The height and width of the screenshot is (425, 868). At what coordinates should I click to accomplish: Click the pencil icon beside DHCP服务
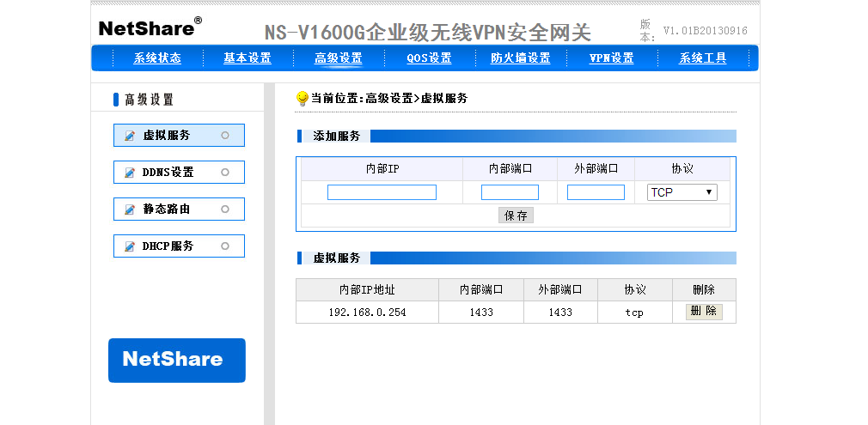pyautogui.click(x=130, y=246)
